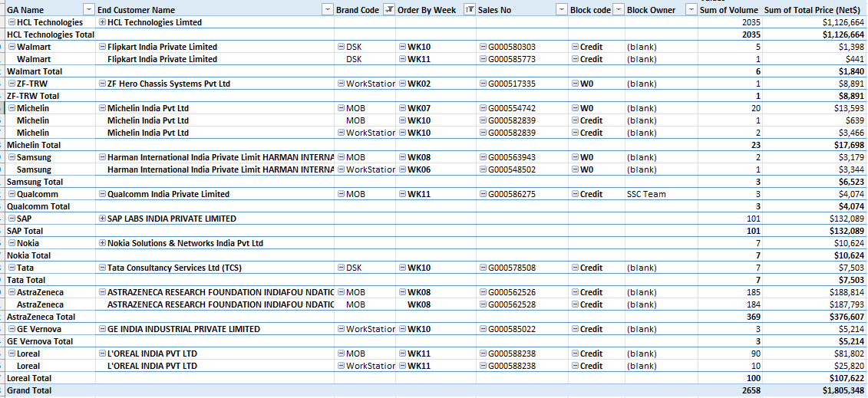The image size is (868, 398).
Task: Collapse the Michelin GA group
Action: pos(12,108)
